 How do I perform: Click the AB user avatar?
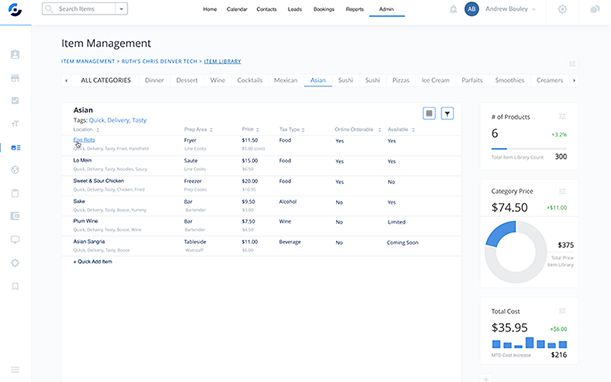471,9
